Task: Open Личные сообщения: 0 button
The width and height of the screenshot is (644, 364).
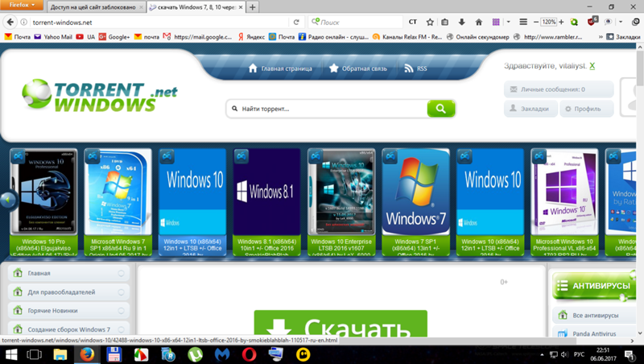Action: 559,89
